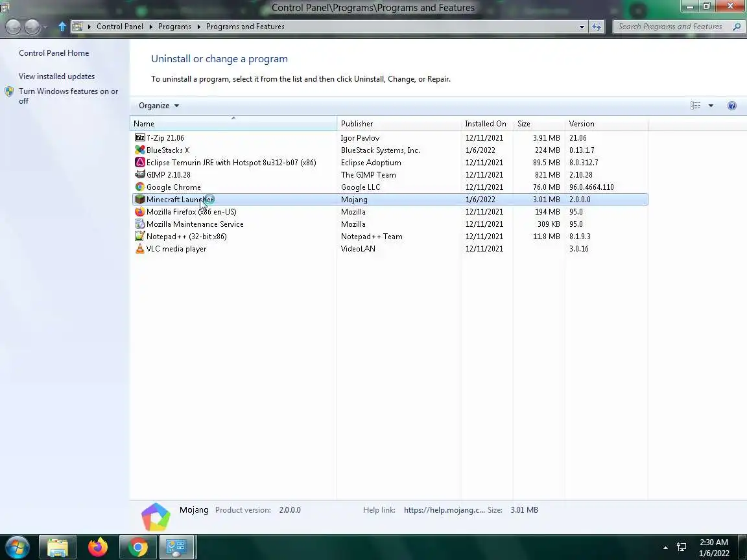Click the Mojang publisher cell
The image size is (747, 560).
pos(354,200)
